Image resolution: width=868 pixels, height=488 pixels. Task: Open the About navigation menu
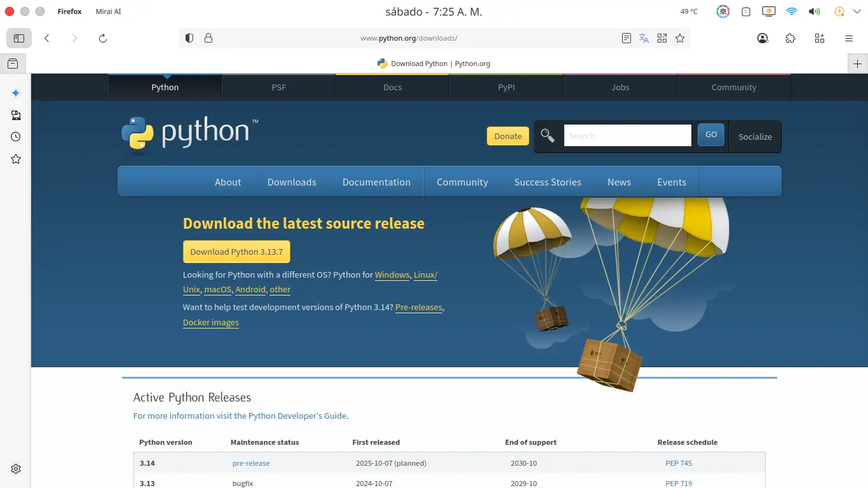tap(228, 182)
